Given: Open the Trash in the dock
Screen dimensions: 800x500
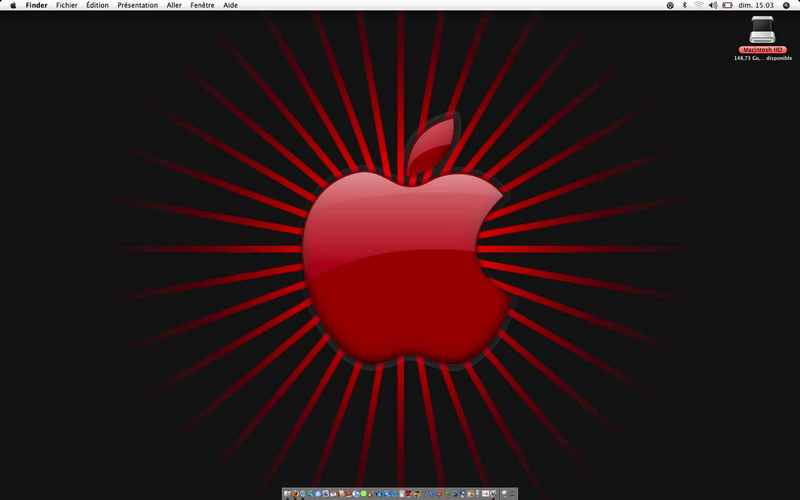Looking at the screenshot, I should [512, 493].
